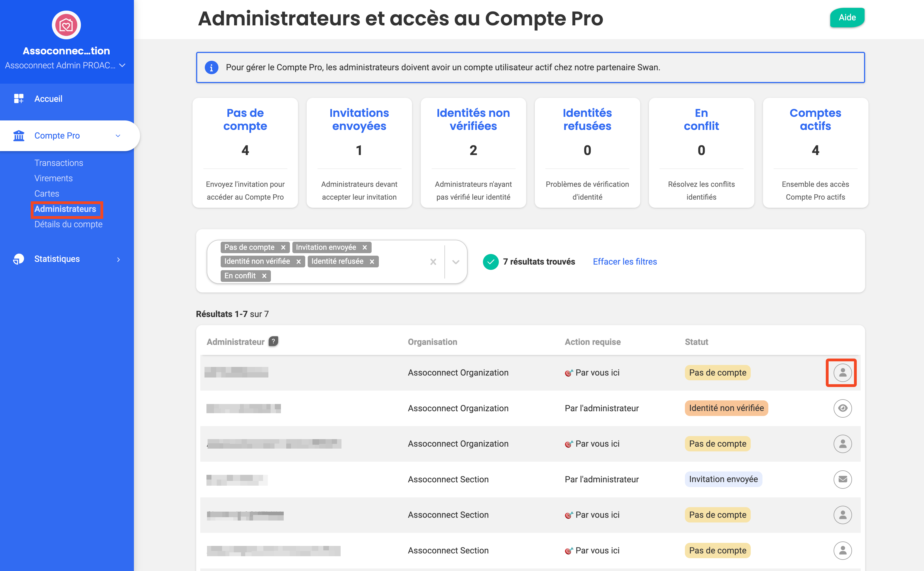Screen dimensions: 924x571
Task: Go to Accueil in the sidebar
Action: tap(48, 99)
